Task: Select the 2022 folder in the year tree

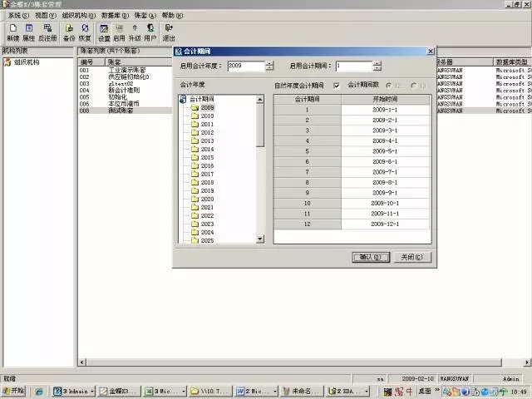Action: click(203, 216)
